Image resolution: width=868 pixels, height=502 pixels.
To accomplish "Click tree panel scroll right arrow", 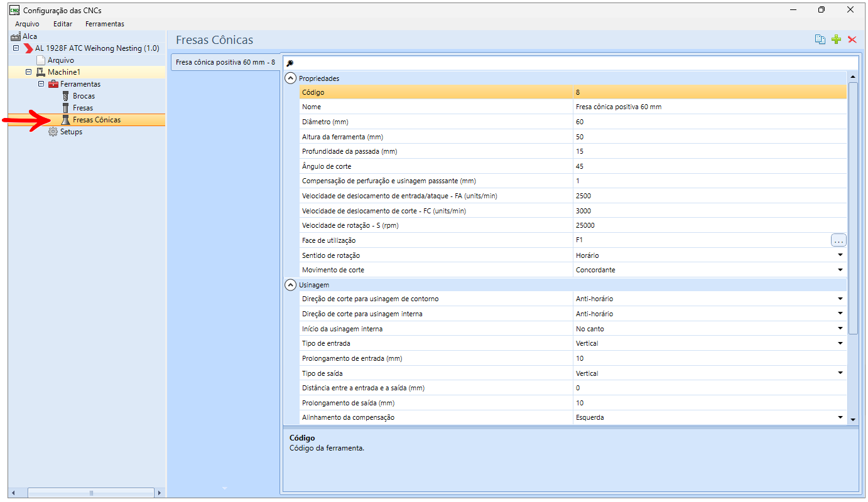I will pyautogui.click(x=160, y=493).
